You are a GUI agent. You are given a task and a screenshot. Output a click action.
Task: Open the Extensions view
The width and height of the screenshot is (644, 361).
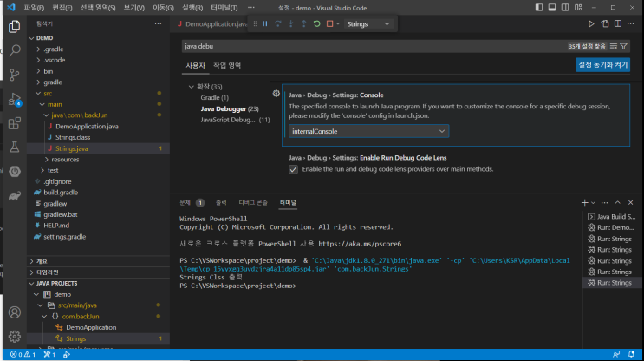pyautogui.click(x=14, y=124)
